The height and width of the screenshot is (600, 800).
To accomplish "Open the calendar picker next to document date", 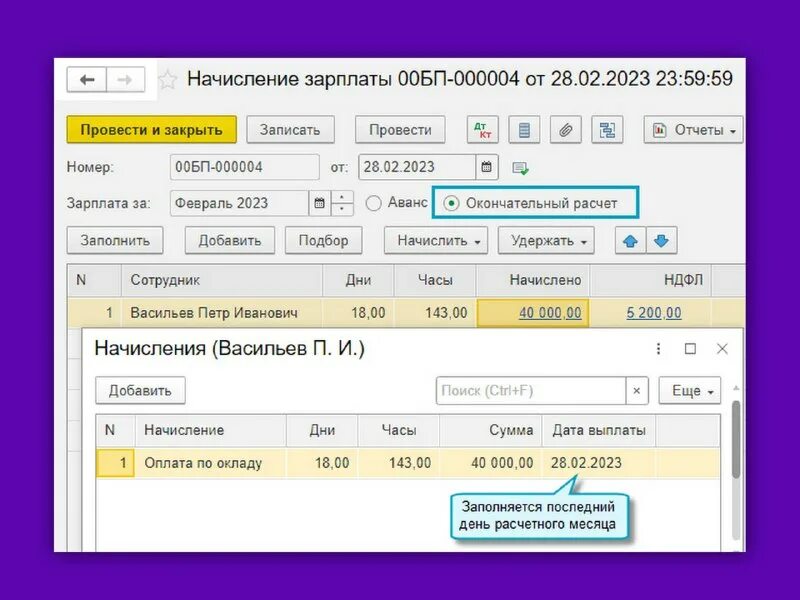I will (x=487, y=167).
